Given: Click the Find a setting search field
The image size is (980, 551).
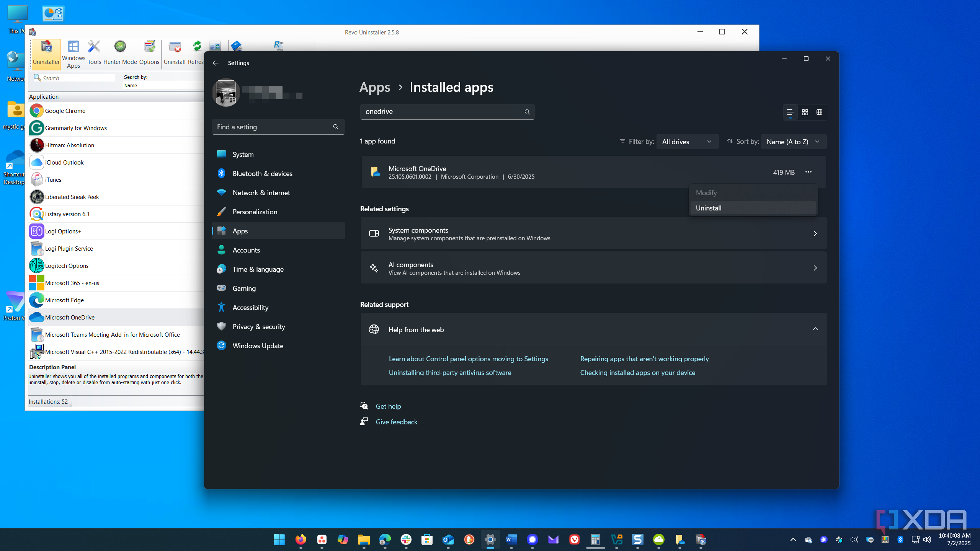Looking at the screenshot, I should pyautogui.click(x=278, y=127).
